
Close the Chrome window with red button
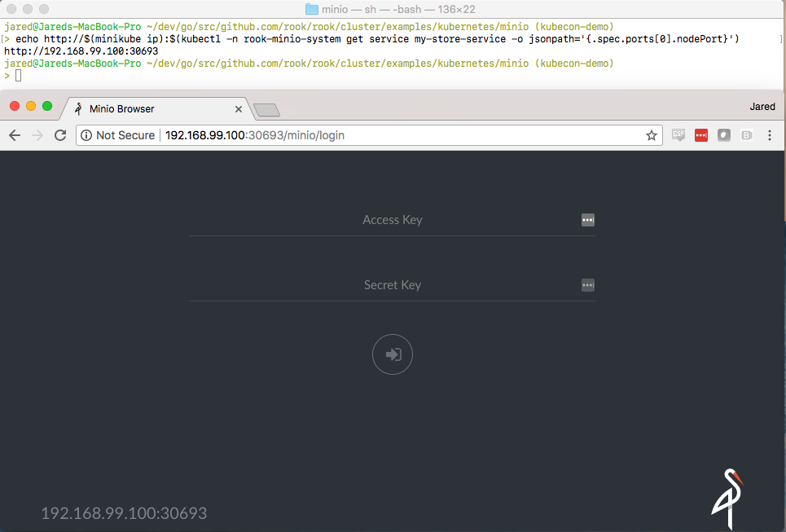(x=15, y=106)
